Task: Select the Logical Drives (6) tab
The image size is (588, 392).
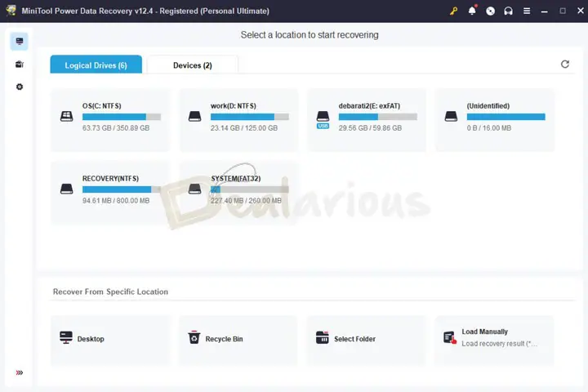Action: [x=96, y=65]
